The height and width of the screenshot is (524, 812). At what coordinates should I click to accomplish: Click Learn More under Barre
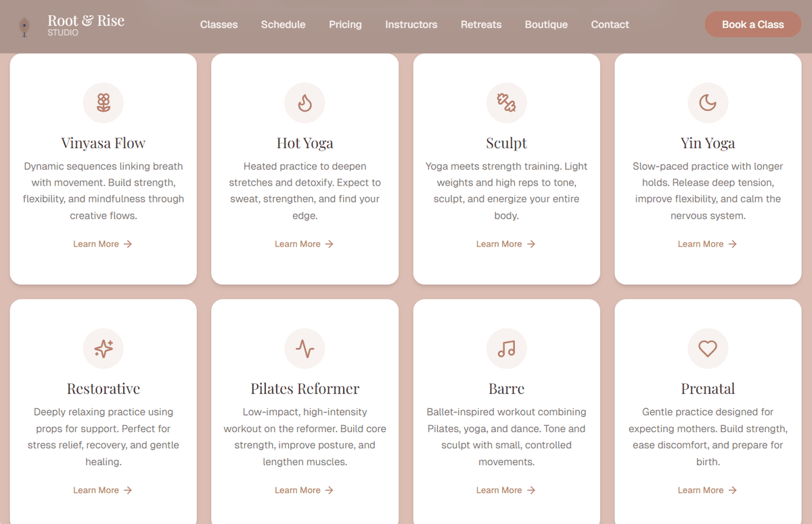coord(506,490)
